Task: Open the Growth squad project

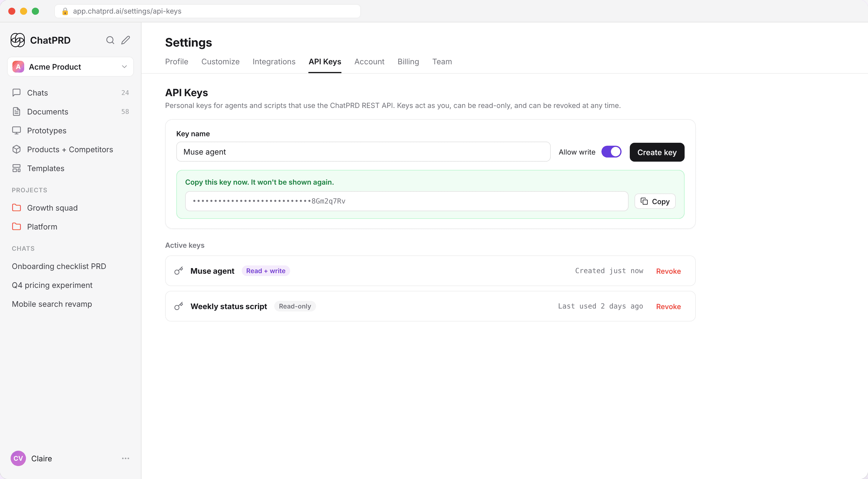Action: tap(70, 208)
